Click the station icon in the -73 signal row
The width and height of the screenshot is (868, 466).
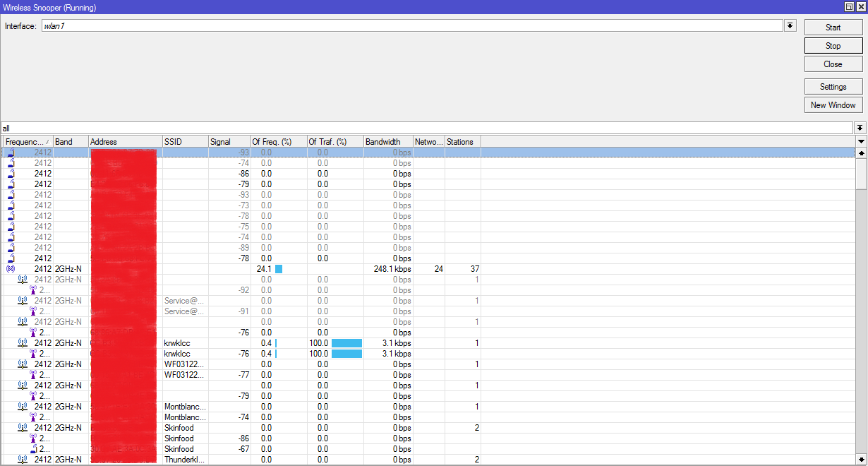coord(11,205)
